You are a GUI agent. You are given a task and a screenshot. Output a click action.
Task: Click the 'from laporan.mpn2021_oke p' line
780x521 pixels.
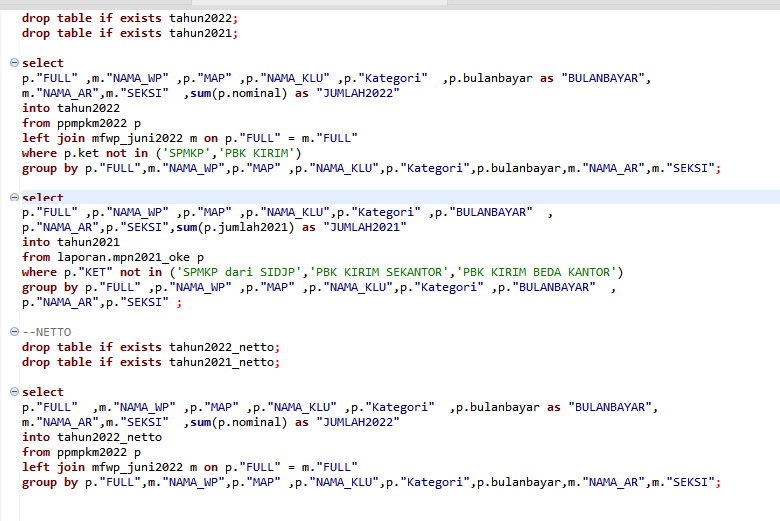click(x=113, y=257)
